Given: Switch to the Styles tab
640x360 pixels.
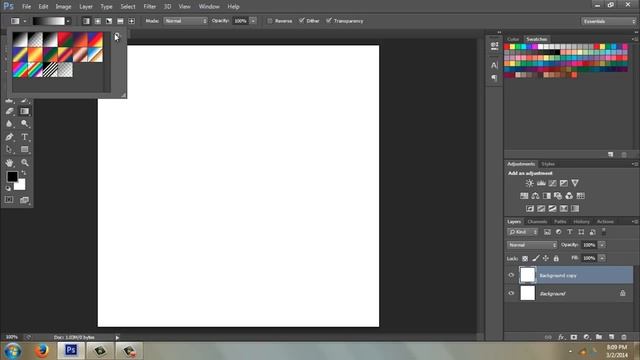Looking at the screenshot, I should click(548, 164).
